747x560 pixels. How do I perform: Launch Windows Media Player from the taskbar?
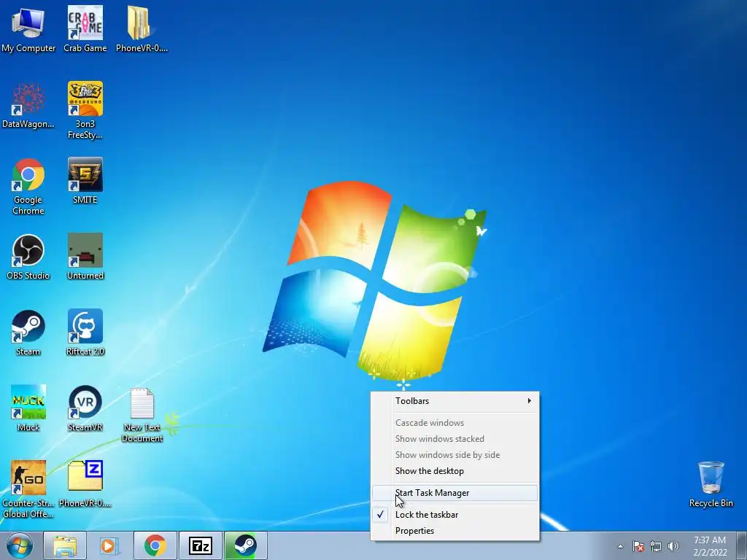109,545
